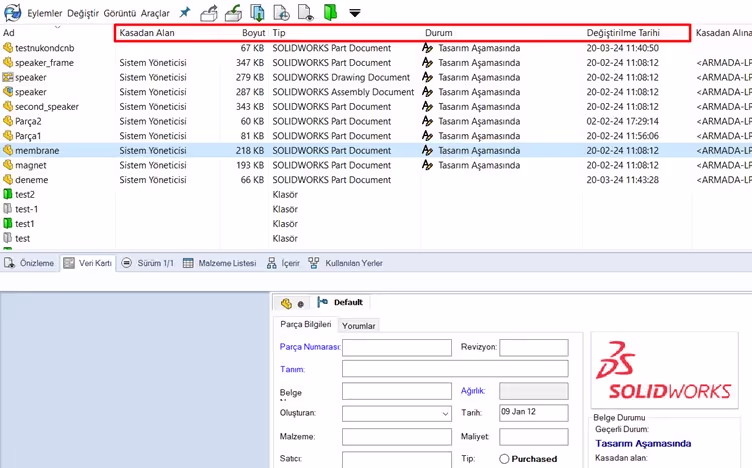This screenshot has height=468, width=752.
Task: Sort by the Ad column header
Action: click(x=9, y=33)
